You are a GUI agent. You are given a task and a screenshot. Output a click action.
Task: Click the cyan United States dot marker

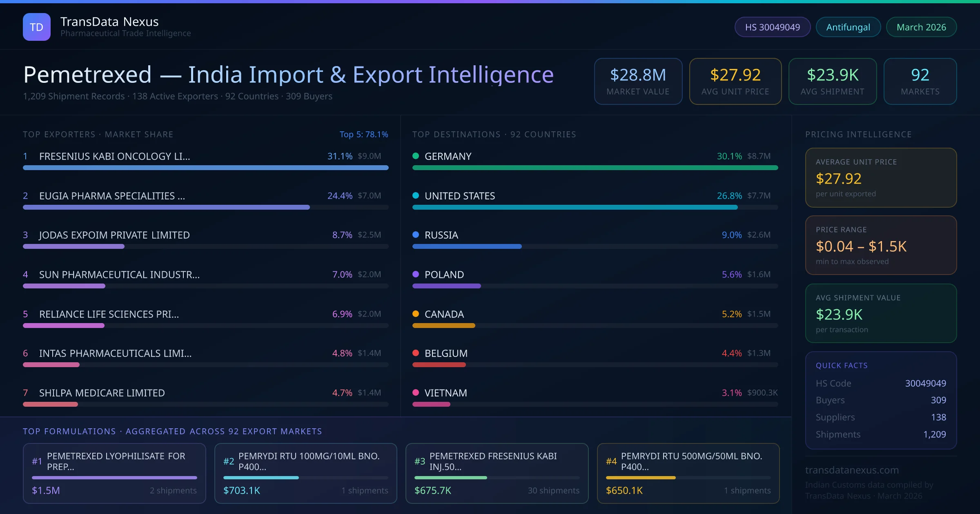(416, 195)
